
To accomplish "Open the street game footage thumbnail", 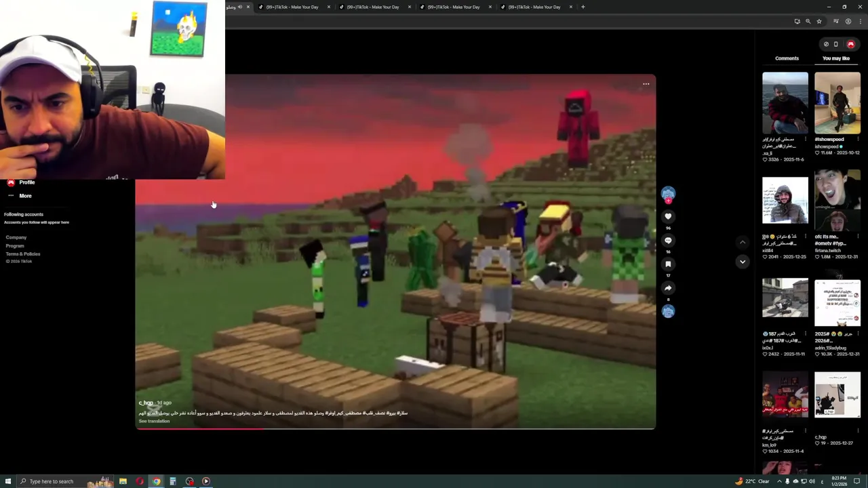I will (x=785, y=298).
